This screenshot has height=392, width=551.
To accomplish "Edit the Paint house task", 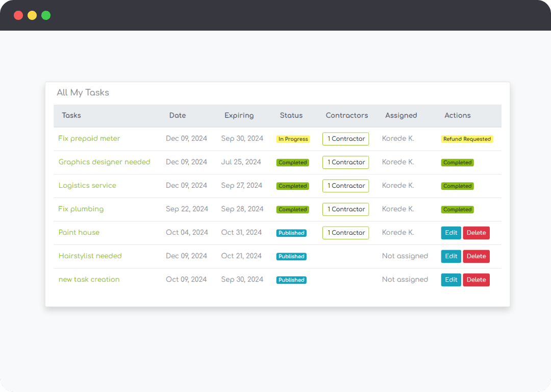I will coord(451,233).
